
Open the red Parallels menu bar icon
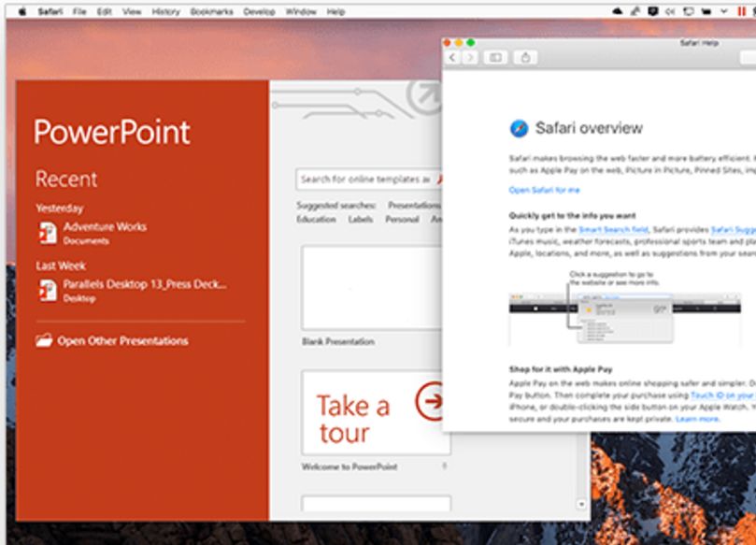(742, 11)
